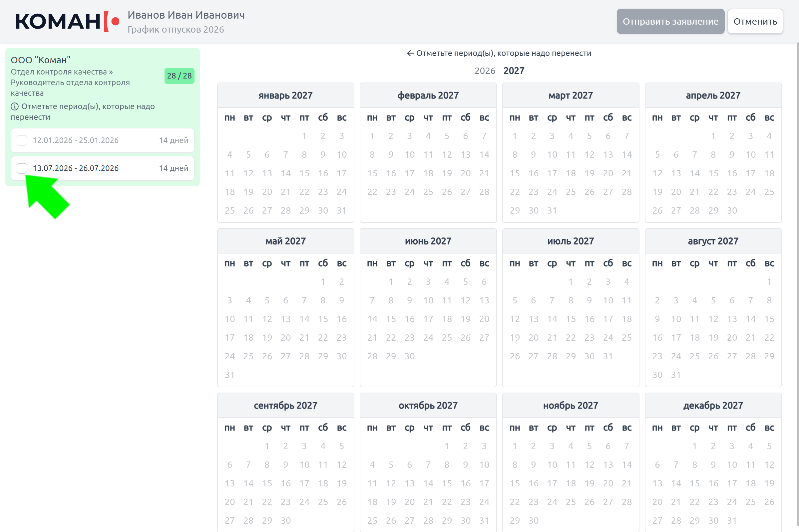The width and height of the screenshot is (799, 532).
Task: Choose day 31 in декабрь 2027
Action: [731, 520]
